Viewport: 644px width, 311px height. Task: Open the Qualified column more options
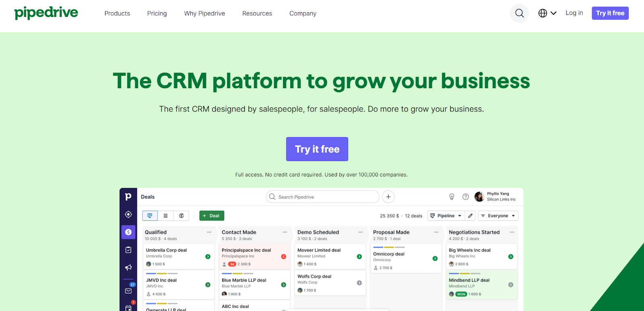[209, 232]
